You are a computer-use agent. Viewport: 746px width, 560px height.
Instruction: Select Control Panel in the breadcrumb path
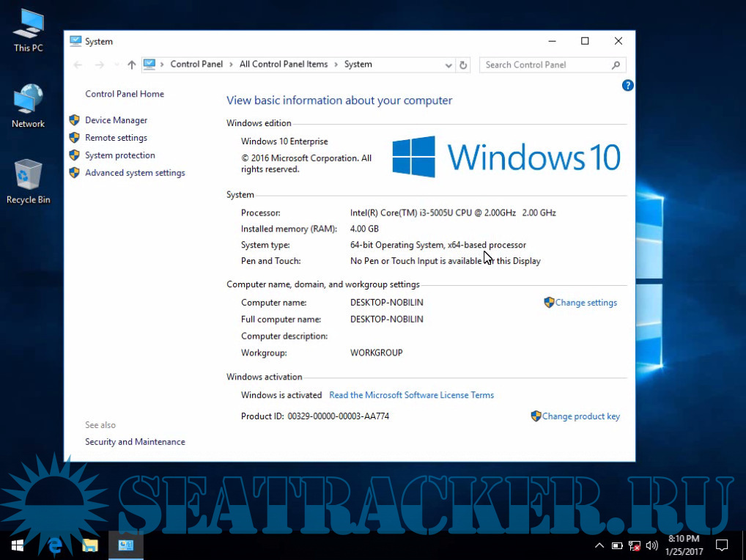tap(196, 65)
